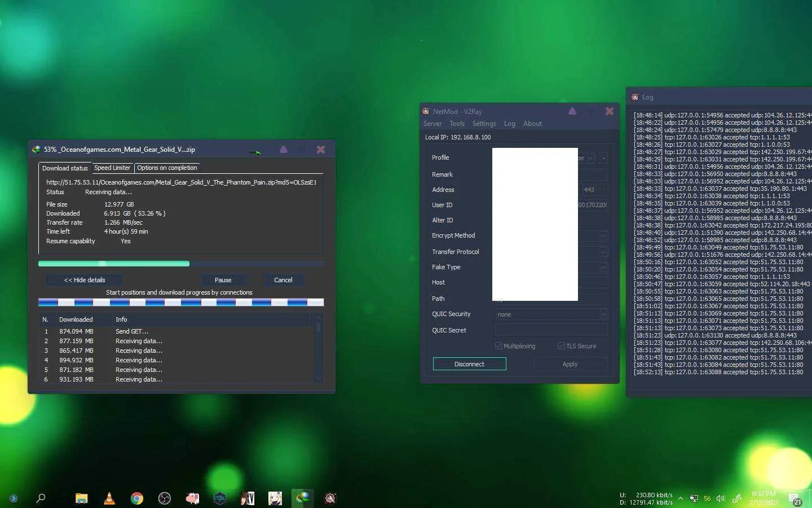The height and width of the screenshot is (508, 812).
Task: Click the port field showing 443
Action: [594, 190]
